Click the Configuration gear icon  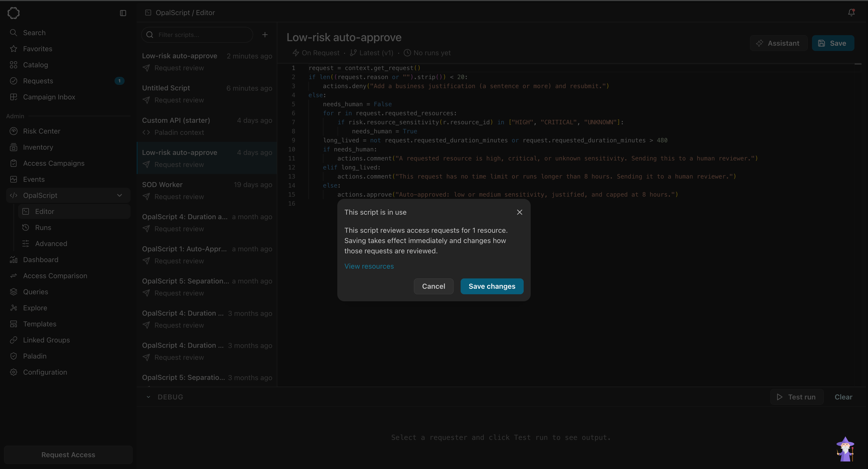coord(14,372)
